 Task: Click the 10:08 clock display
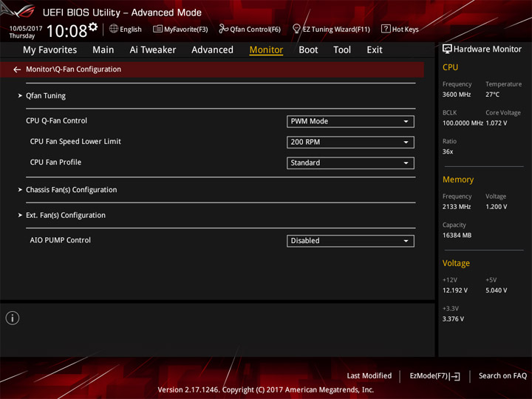(66, 31)
